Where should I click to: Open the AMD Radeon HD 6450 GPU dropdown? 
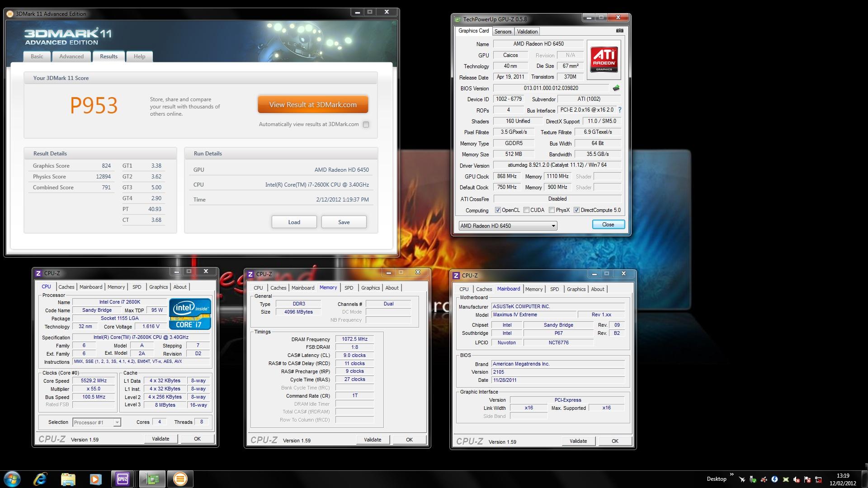pos(508,225)
